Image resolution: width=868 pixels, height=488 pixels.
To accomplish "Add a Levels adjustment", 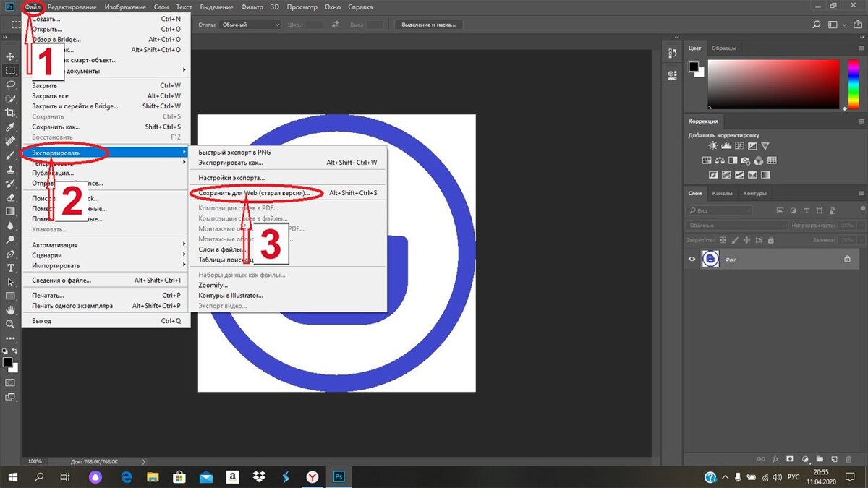I will [x=726, y=146].
